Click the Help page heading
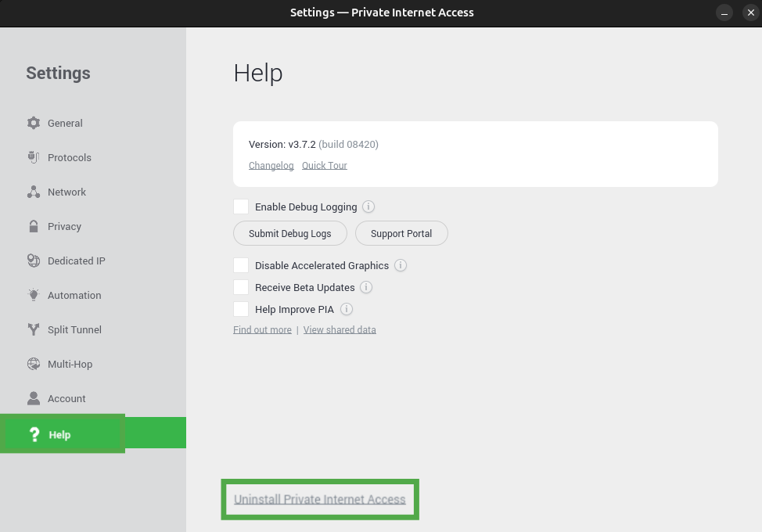The width and height of the screenshot is (762, 532). [x=258, y=74]
